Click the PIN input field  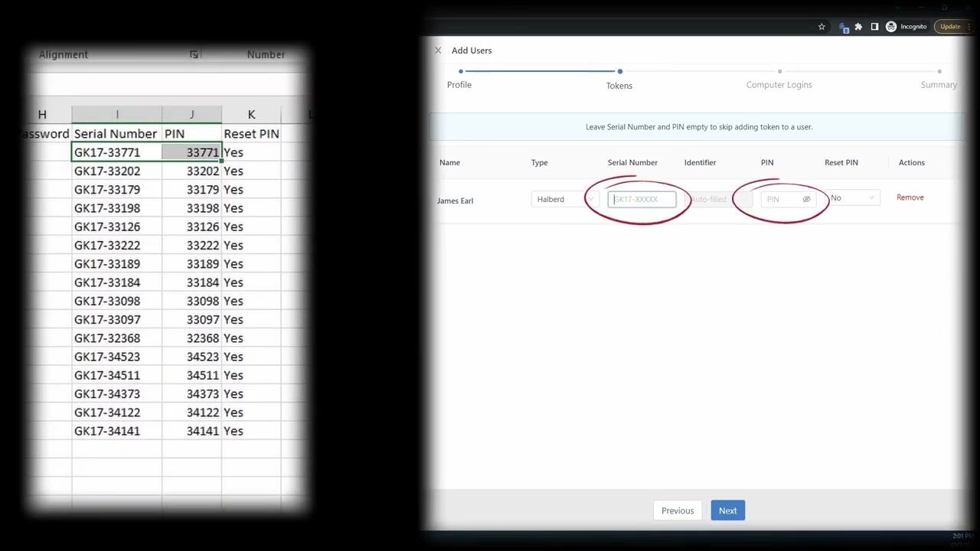tap(788, 200)
